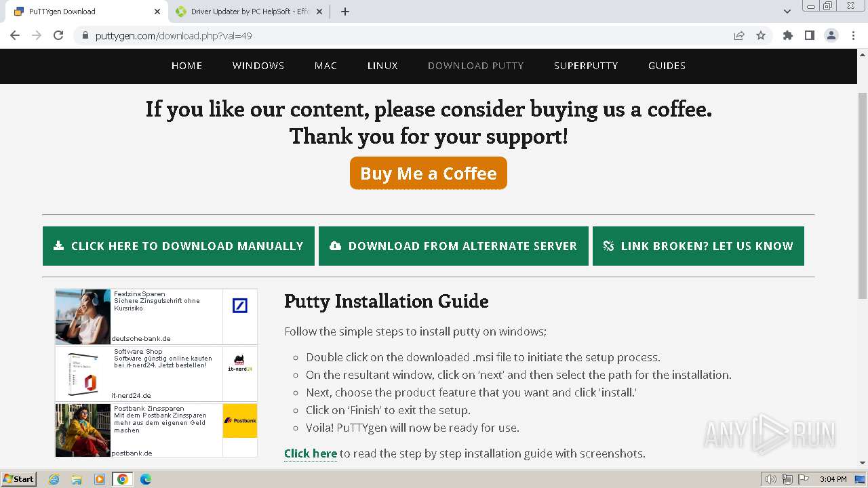The width and height of the screenshot is (868, 488).
Task: Switch to Driver Updater by PC HelpSoft tab
Action: (250, 12)
